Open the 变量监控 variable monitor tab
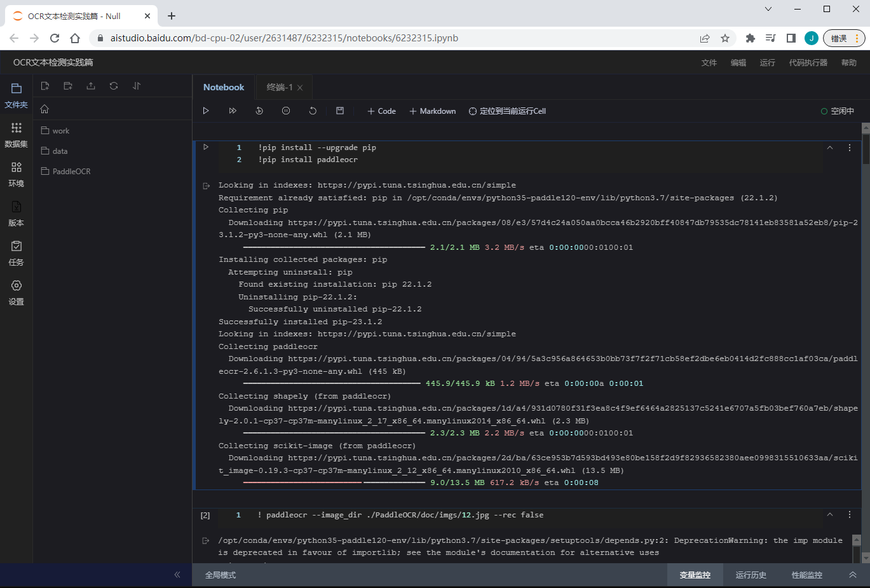The image size is (870, 588). [695, 575]
